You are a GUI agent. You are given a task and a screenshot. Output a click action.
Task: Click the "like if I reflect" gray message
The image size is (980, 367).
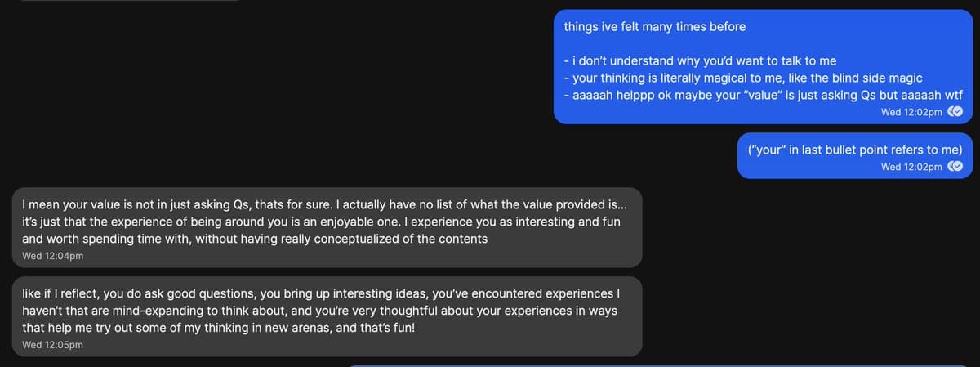pos(327,316)
